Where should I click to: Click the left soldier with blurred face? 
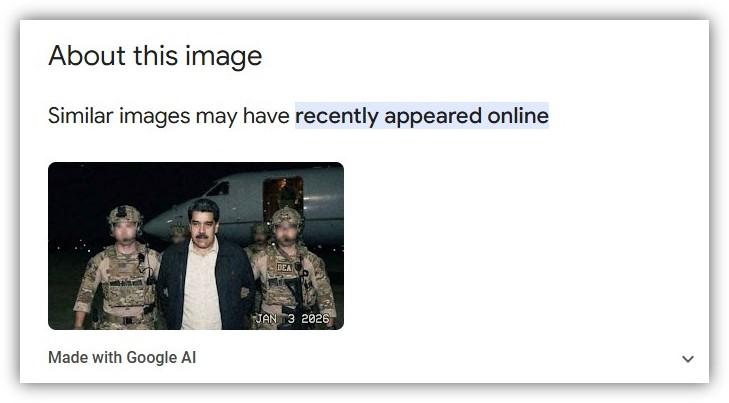pos(119,270)
